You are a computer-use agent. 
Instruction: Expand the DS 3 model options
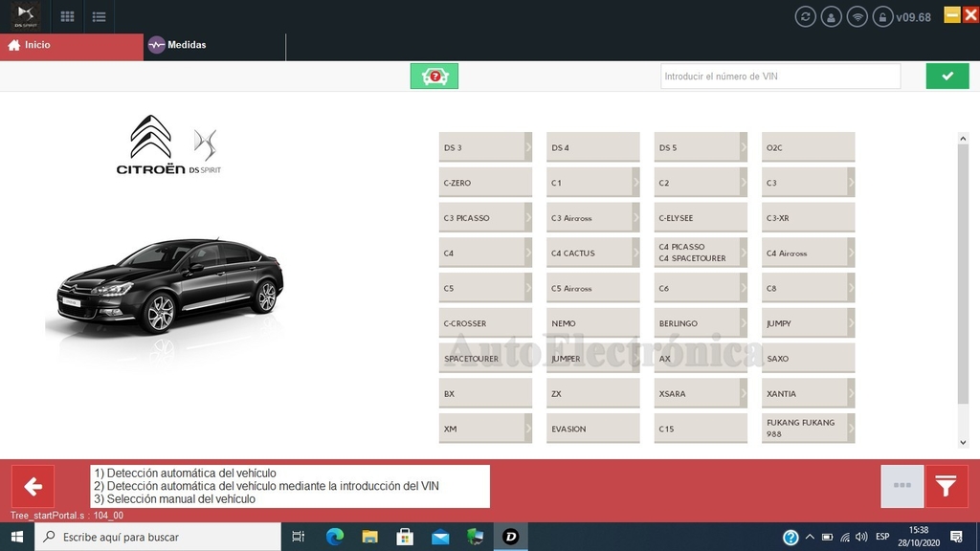(528, 147)
